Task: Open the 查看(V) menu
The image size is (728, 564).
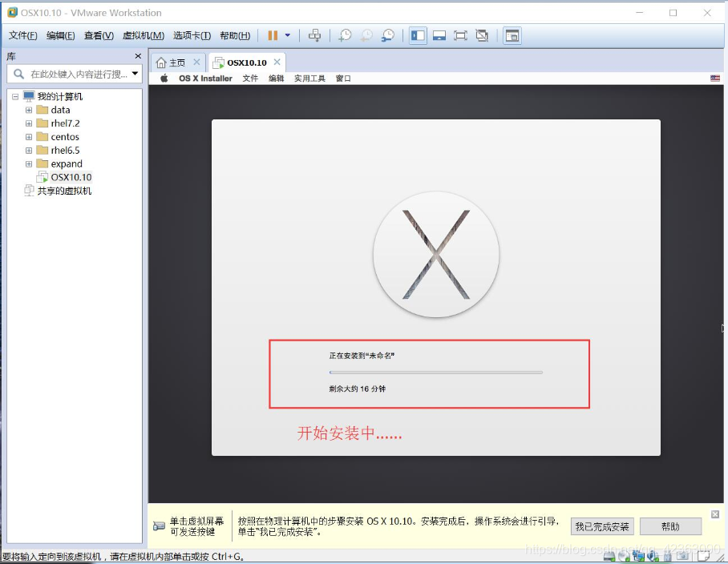Action: pos(99,35)
